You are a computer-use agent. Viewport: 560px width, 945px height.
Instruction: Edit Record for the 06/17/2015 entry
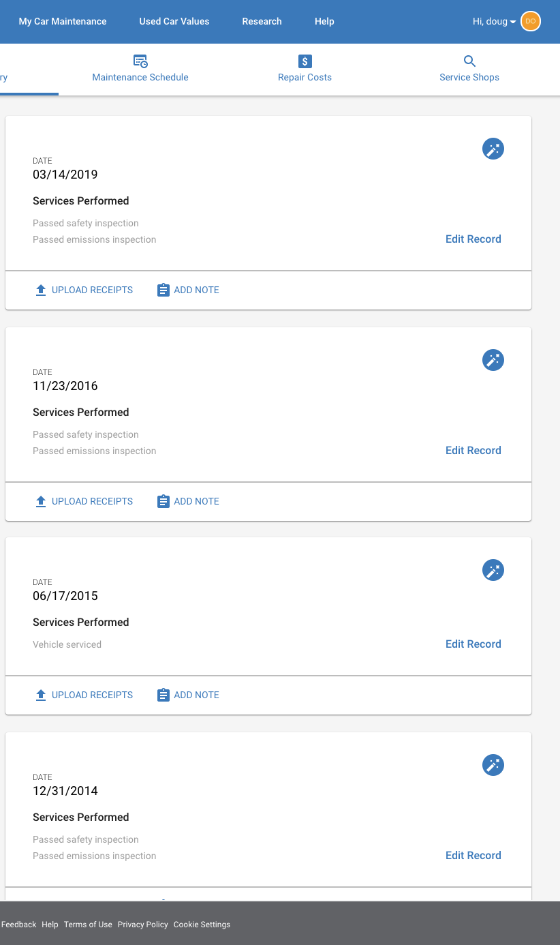[x=473, y=644]
